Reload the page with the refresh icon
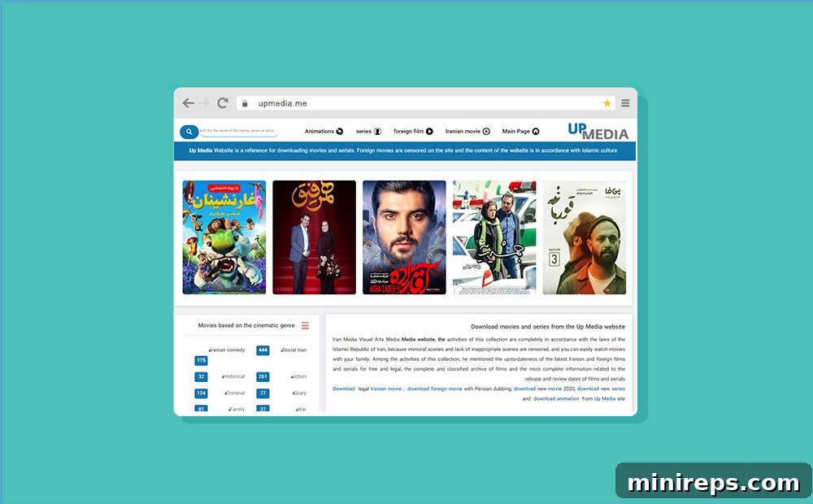Image resolution: width=813 pixels, height=504 pixels. click(223, 102)
